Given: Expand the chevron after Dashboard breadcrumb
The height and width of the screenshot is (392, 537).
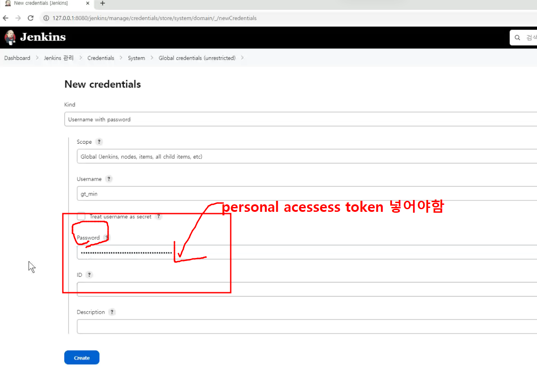Looking at the screenshot, I should 37,58.
